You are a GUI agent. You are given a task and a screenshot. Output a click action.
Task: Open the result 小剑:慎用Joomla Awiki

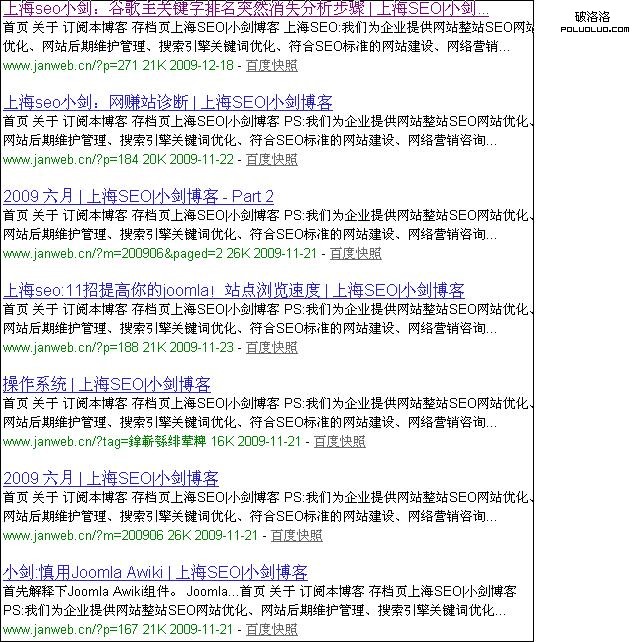tap(155, 572)
